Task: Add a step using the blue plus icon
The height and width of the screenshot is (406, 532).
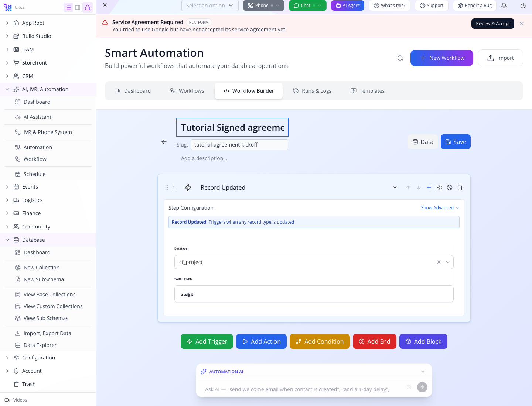Action: tap(429, 187)
